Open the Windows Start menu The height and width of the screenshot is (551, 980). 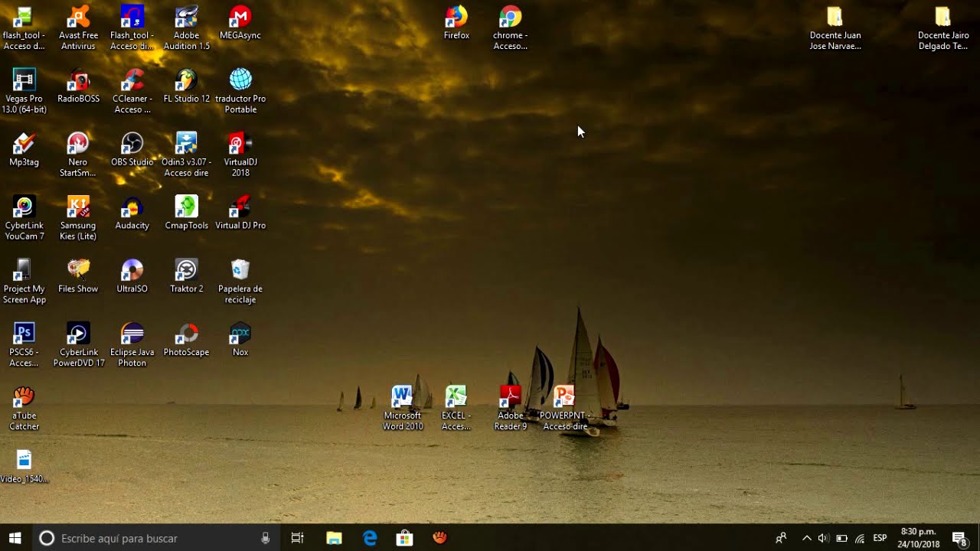click(x=15, y=538)
